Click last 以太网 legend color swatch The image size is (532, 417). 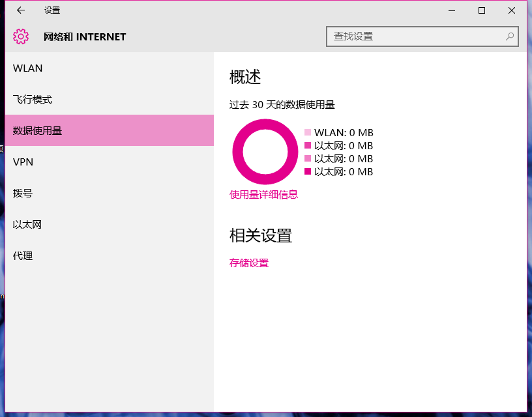click(x=308, y=171)
